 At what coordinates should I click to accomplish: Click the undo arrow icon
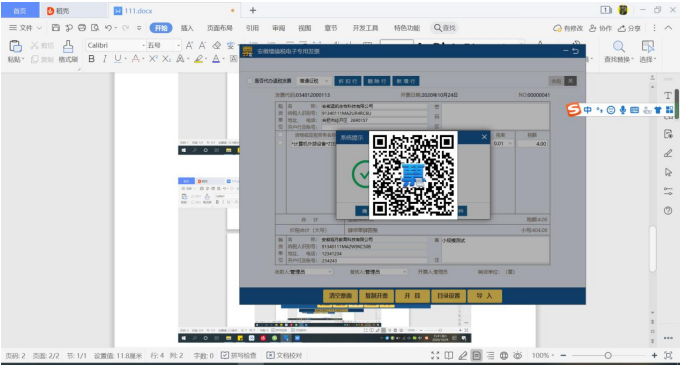point(108,28)
